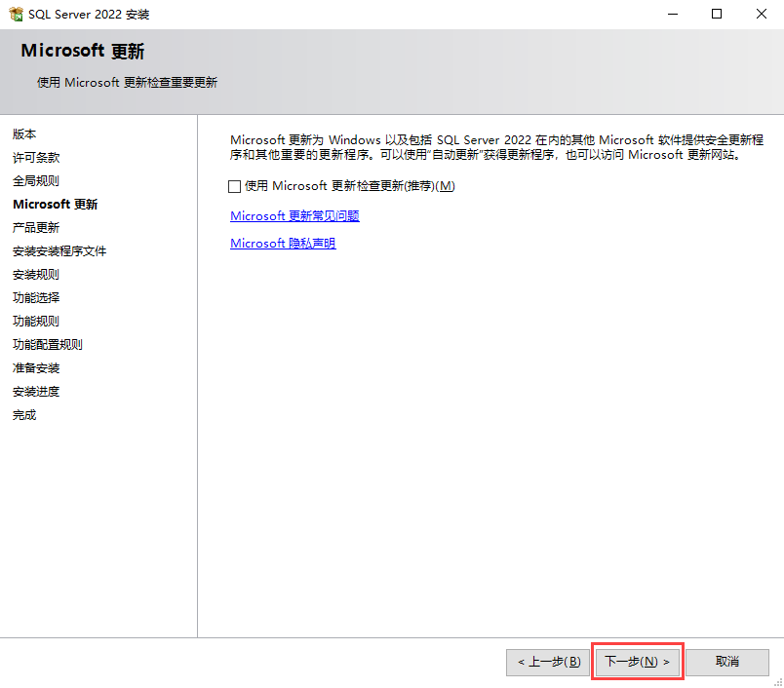Jump to the 产品更新 step
Viewport: 784px width, 688px height.
coord(36,228)
